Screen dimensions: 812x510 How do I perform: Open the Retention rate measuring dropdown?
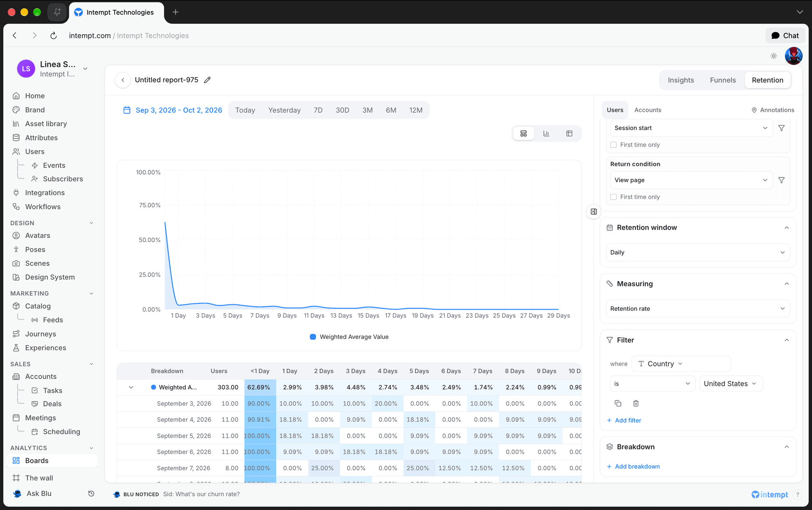point(698,308)
